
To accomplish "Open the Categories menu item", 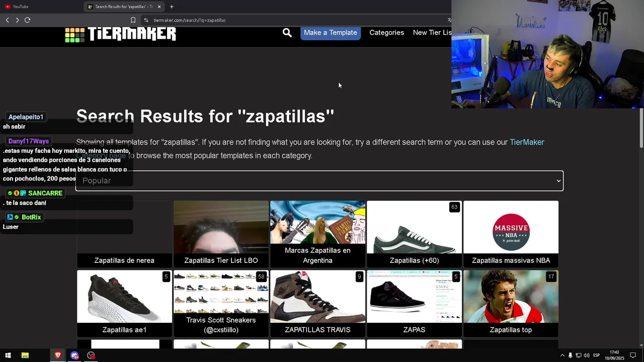I will (387, 33).
